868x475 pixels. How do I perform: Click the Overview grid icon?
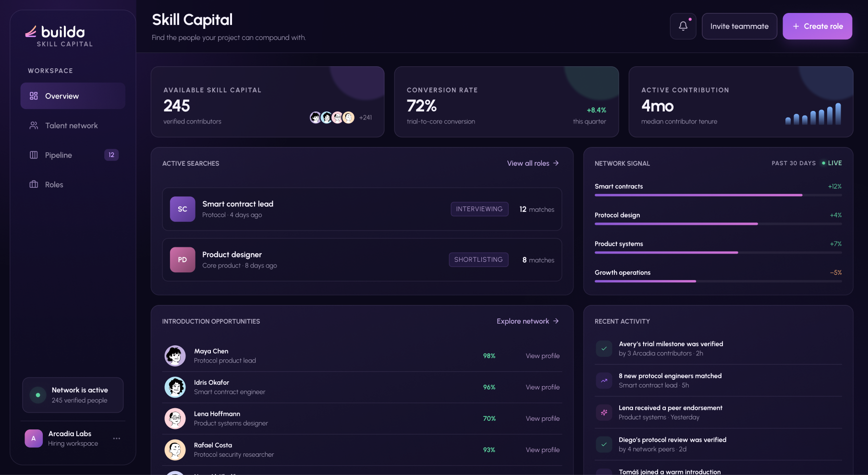(x=34, y=96)
